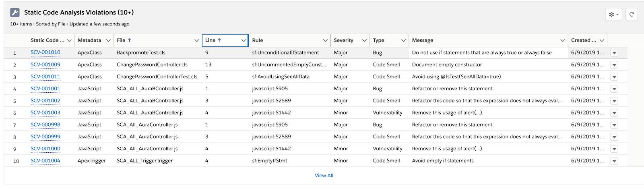The image size is (644, 189).
Task: Show row actions for SCV-001009
Action: pyautogui.click(x=614, y=65)
